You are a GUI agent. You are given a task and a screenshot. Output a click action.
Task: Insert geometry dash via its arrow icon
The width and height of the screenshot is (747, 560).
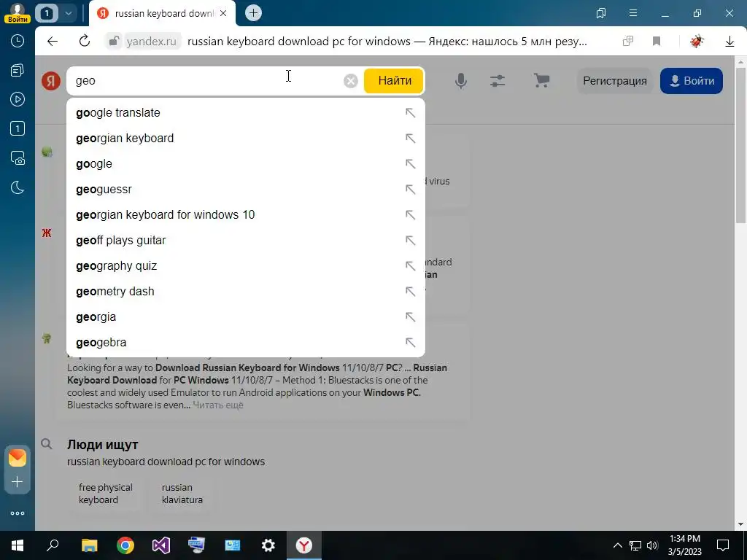coord(410,292)
